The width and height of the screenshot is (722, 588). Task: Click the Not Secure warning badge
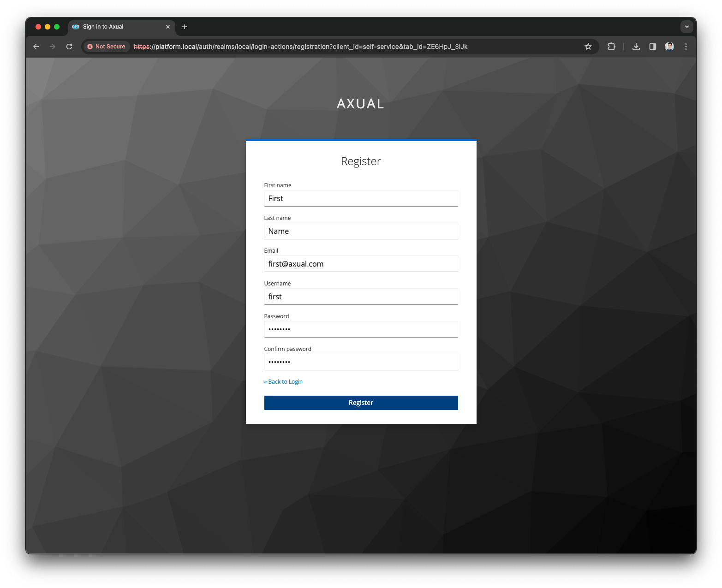106,47
